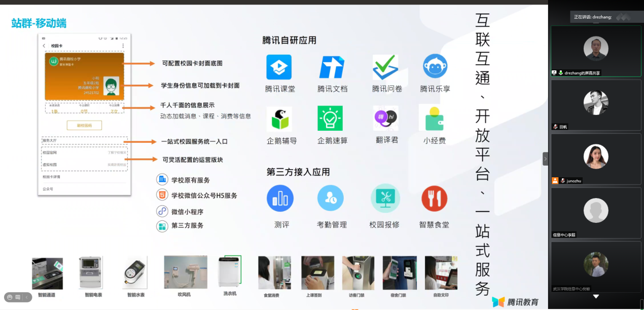Select junozhu's participant video tile
The width and height of the screenshot is (644, 310).
click(596, 159)
